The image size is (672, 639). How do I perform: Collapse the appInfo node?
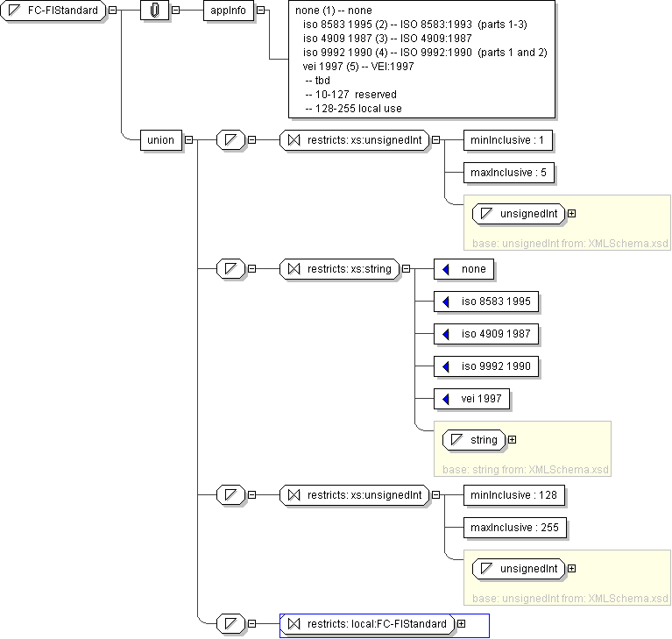point(262,11)
